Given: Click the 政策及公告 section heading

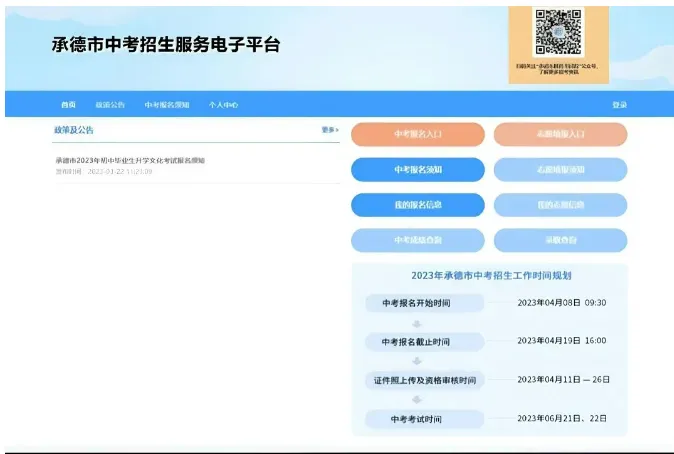Looking at the screenshot, I should (x=74, y=130).
